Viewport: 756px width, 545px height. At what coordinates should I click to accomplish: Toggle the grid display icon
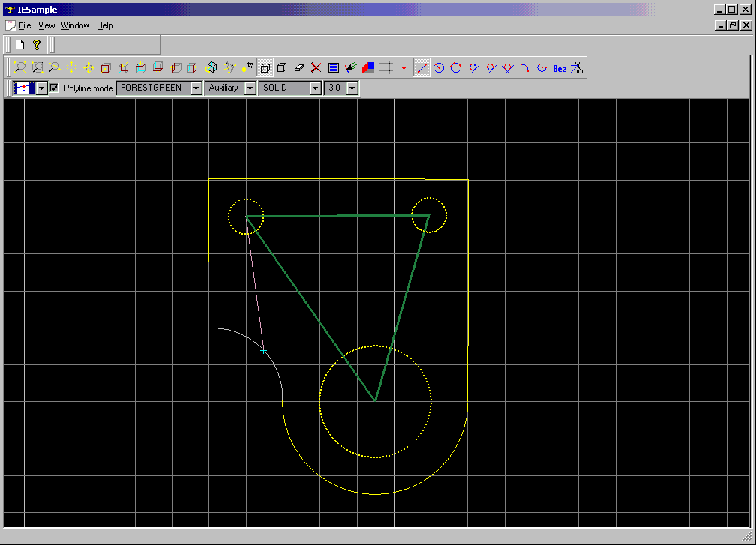pos(386,68)
